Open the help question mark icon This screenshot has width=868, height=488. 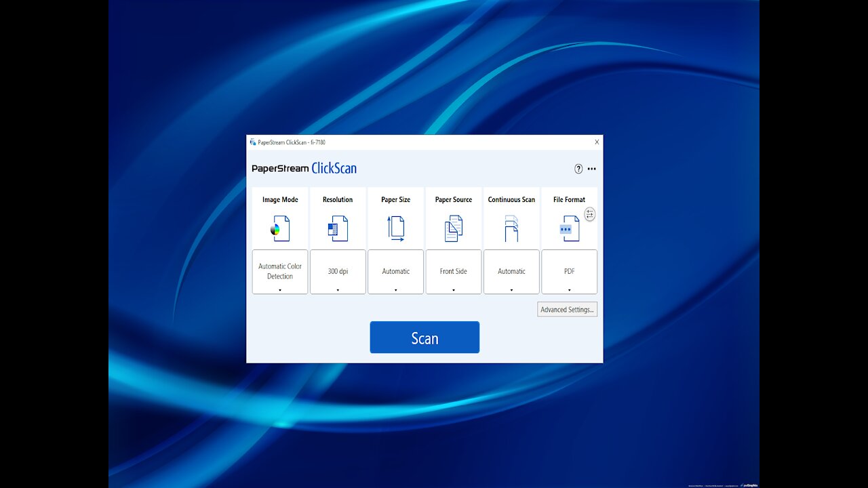coord(578,169)
